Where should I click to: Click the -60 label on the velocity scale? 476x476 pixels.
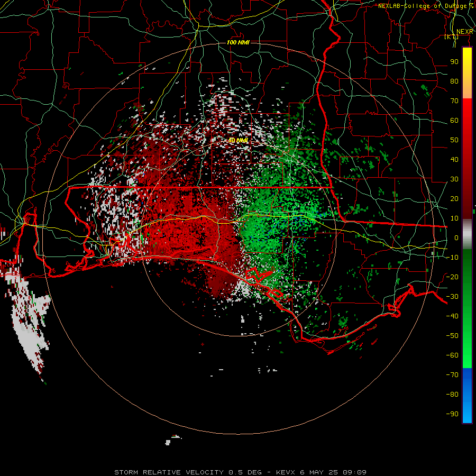(452, 355)
